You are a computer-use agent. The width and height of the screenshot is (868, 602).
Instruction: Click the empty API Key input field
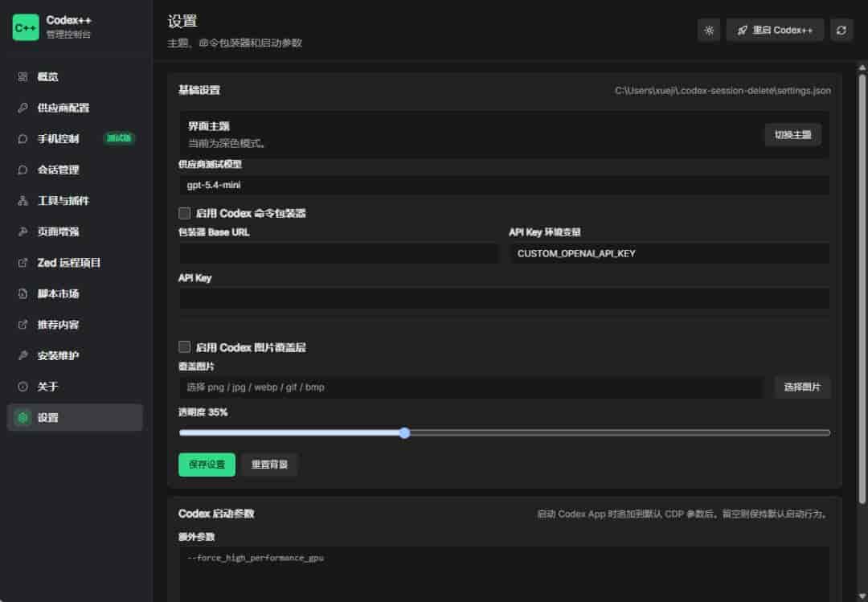(x=504, y=298)
